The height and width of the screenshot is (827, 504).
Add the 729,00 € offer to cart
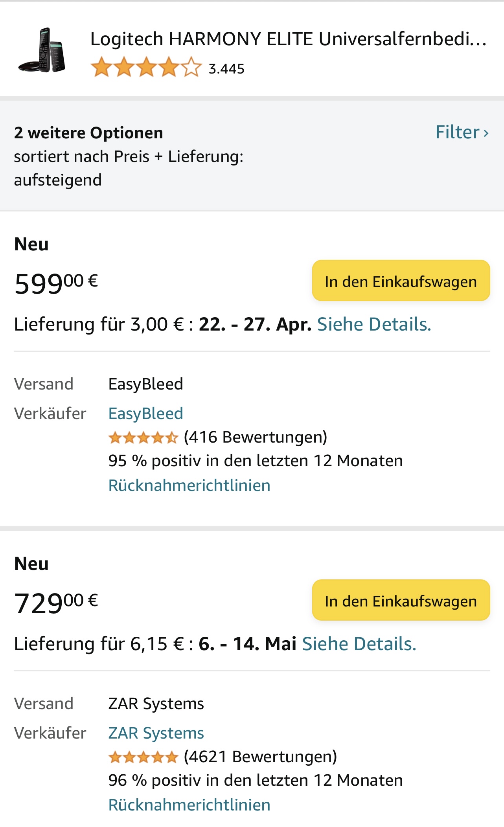pos(401,601)
